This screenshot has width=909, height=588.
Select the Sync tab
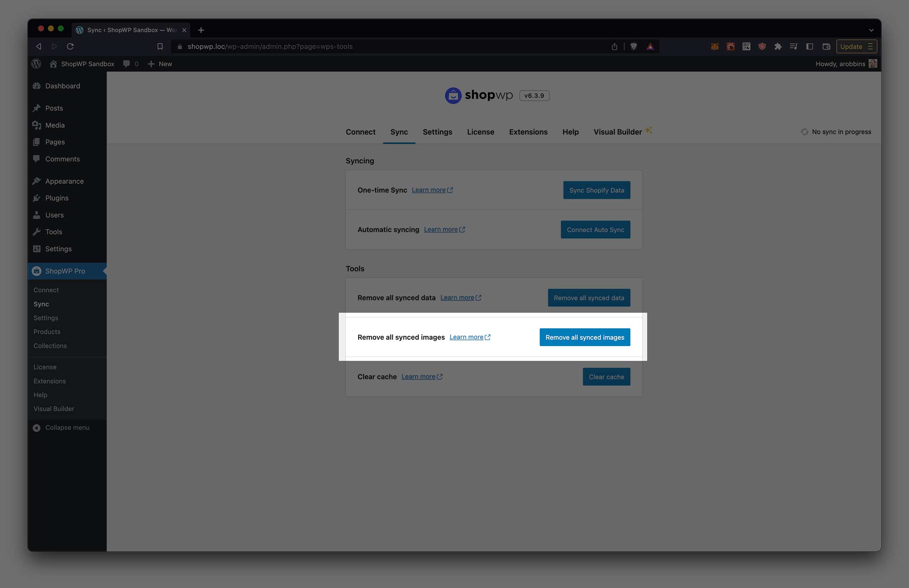point(399,132)
